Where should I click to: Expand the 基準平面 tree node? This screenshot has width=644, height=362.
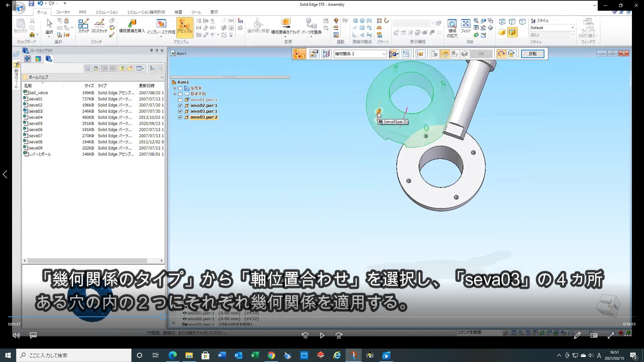click(x=174, y=94)
